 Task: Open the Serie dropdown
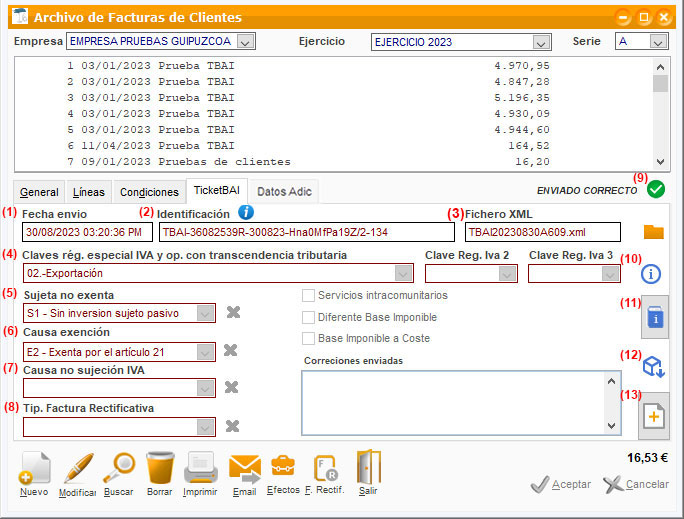[x=658, y=41]
